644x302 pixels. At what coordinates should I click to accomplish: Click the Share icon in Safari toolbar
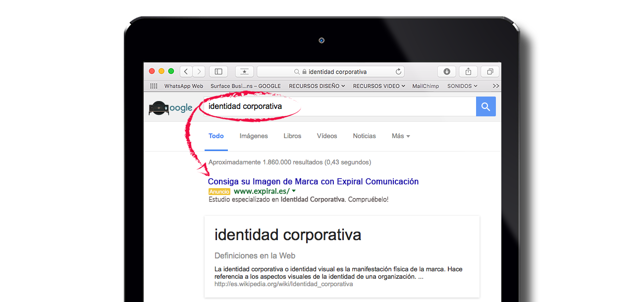coord(468,71)
